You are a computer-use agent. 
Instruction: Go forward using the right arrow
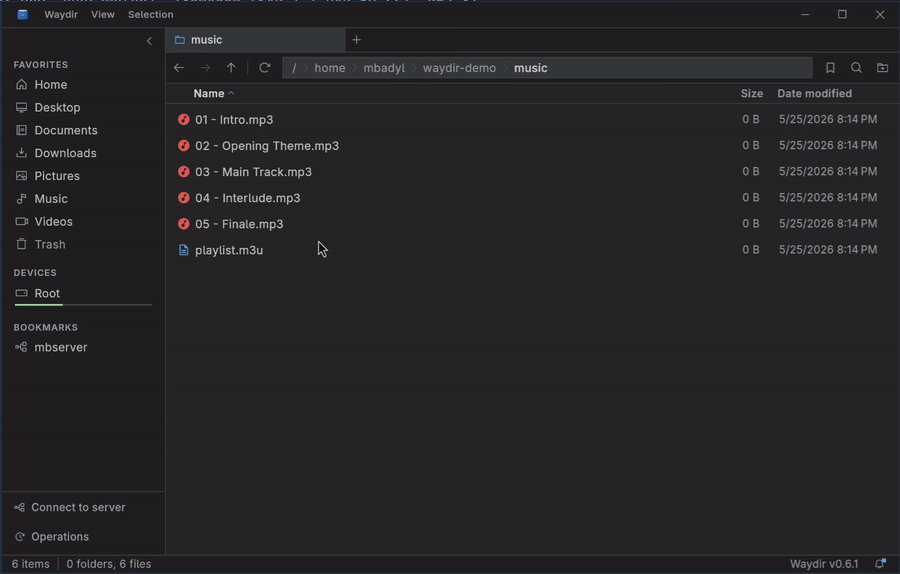click(x=205, y=68)
